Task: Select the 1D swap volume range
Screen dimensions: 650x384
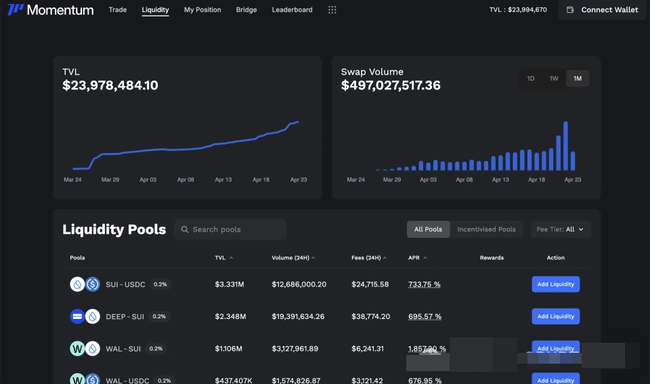Action: pyautogui.click(x=531, y=78)
